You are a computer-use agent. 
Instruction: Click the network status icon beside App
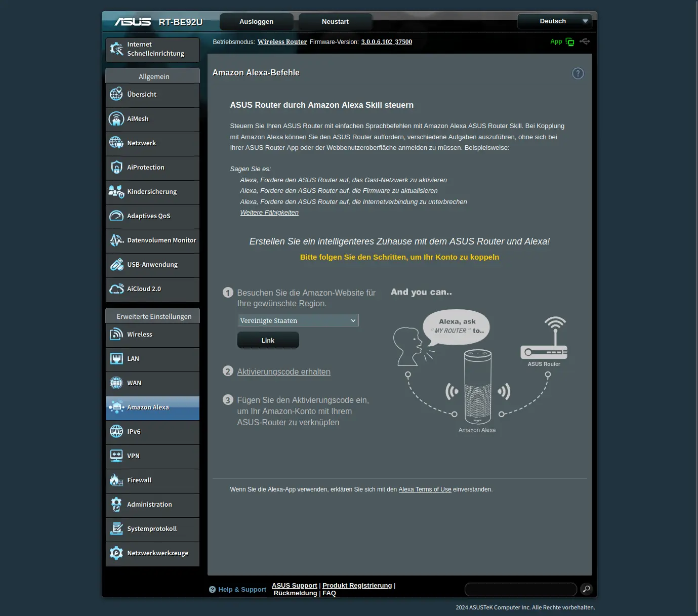click(x=570, y=42)
